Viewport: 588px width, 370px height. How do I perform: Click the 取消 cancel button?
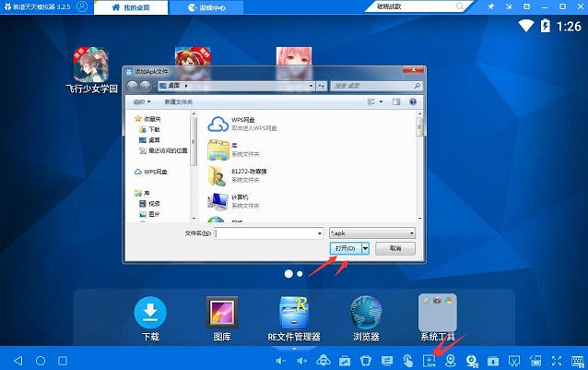point(395,248)
